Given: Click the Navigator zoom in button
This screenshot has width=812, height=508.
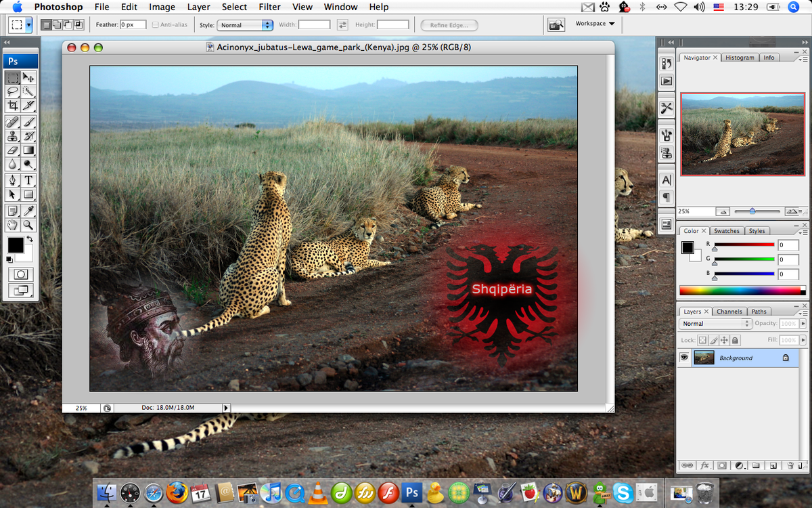Looking at the screenshot, I should [791, 211].
